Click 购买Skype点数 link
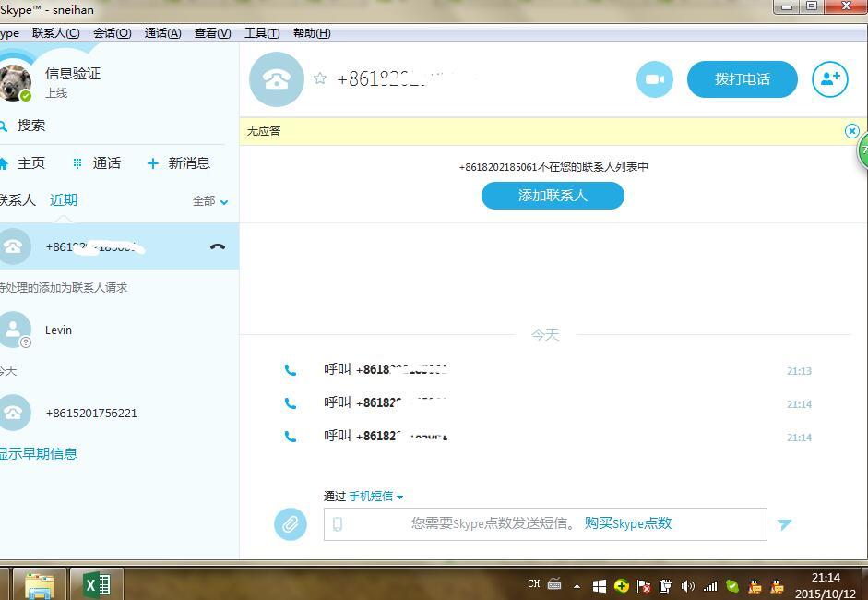Screen dimensions: 868x600 pyautogui.click(x=627, y=523)
